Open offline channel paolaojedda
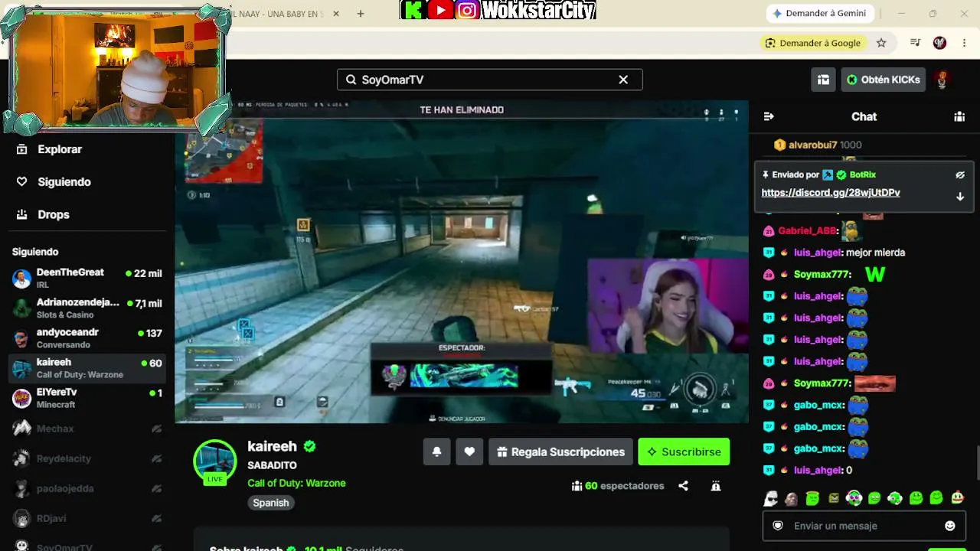980x551 pixels. (87, 488)
